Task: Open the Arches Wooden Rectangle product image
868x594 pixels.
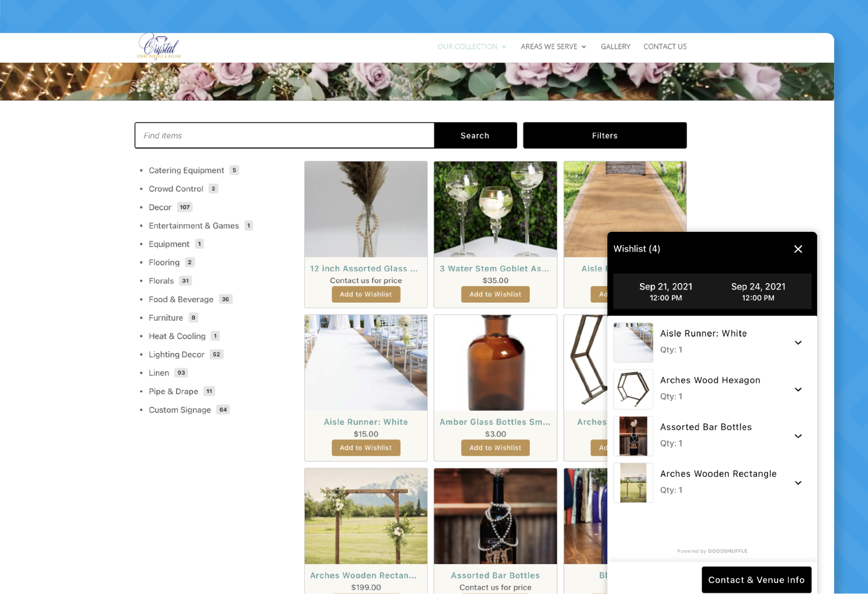Action: coord(366,516)
